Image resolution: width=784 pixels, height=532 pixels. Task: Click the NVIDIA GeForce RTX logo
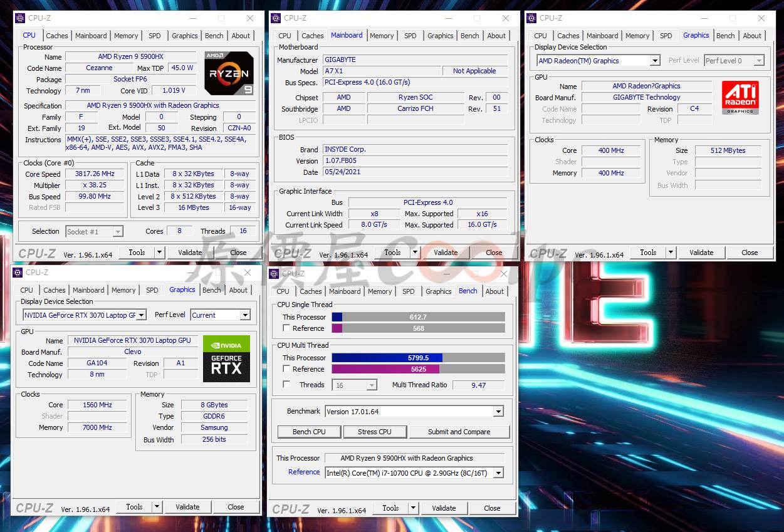226,359
